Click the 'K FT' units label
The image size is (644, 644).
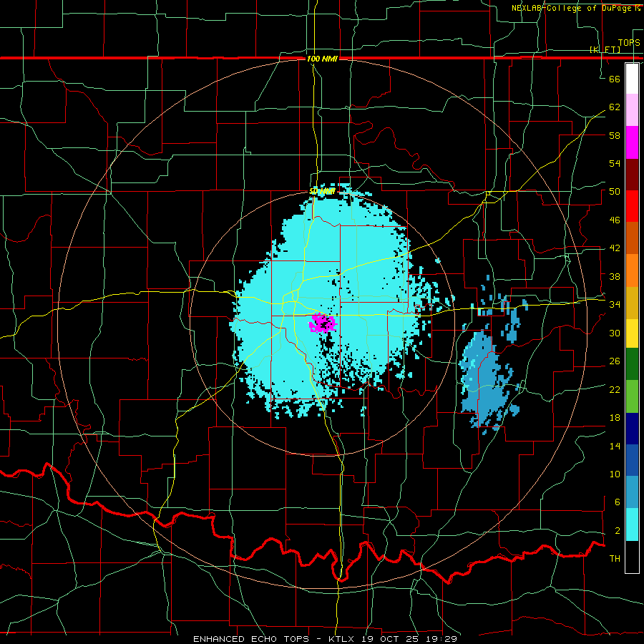(605, 49)
